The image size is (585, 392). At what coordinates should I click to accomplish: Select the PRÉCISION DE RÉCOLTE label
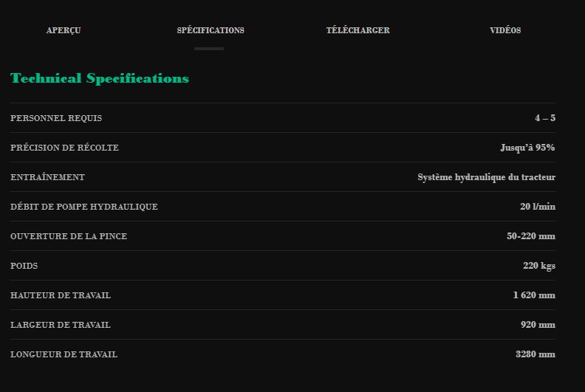pyautogui.click(x=64, y=148)
